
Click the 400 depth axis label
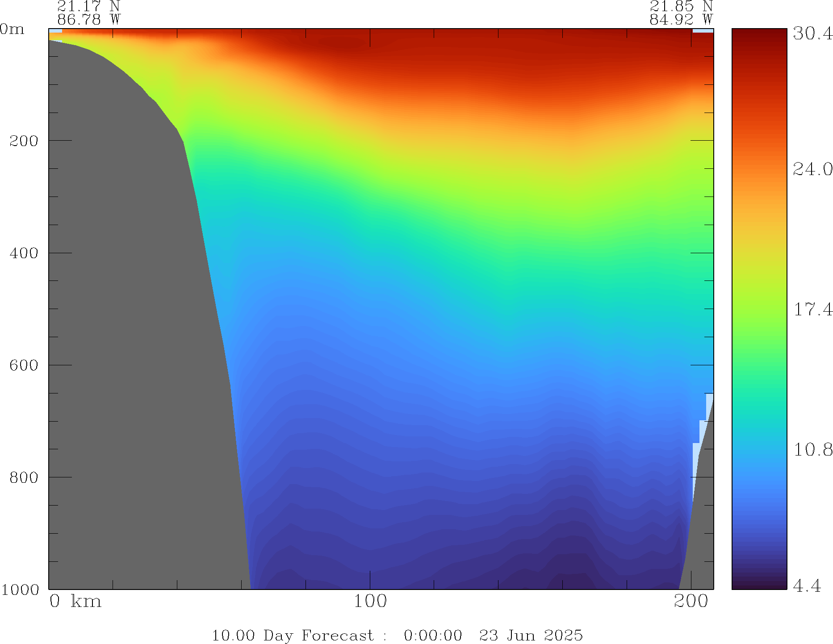click(x=24, y=253)
